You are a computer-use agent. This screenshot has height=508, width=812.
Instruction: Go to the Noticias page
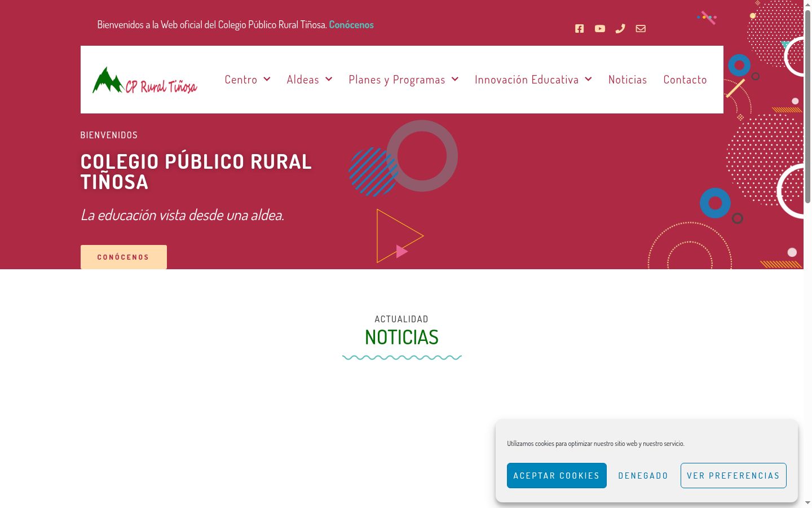(628, 80)
